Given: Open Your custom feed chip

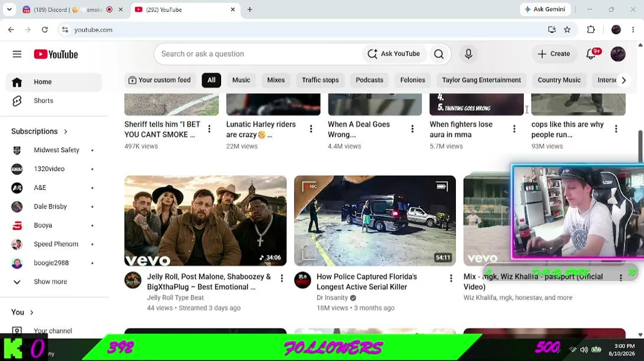Looking at the screenshot, I should click(159, 80).
